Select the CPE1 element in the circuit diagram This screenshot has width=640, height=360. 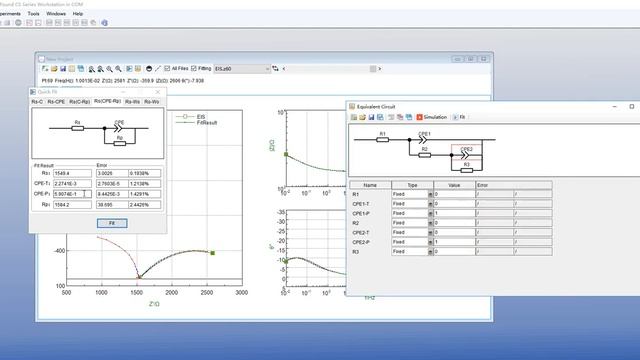pyautogui.click(x=423, y=140)
